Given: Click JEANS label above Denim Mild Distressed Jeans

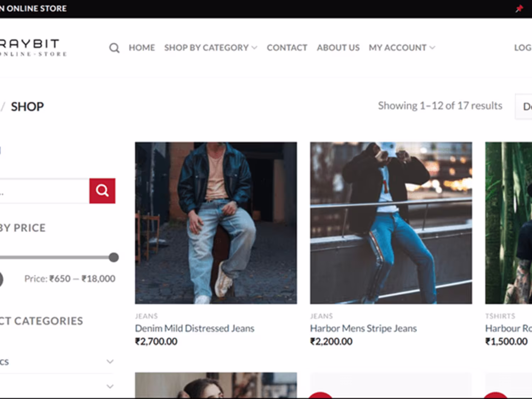Looking at the screenshot, I should click(146, 316).
